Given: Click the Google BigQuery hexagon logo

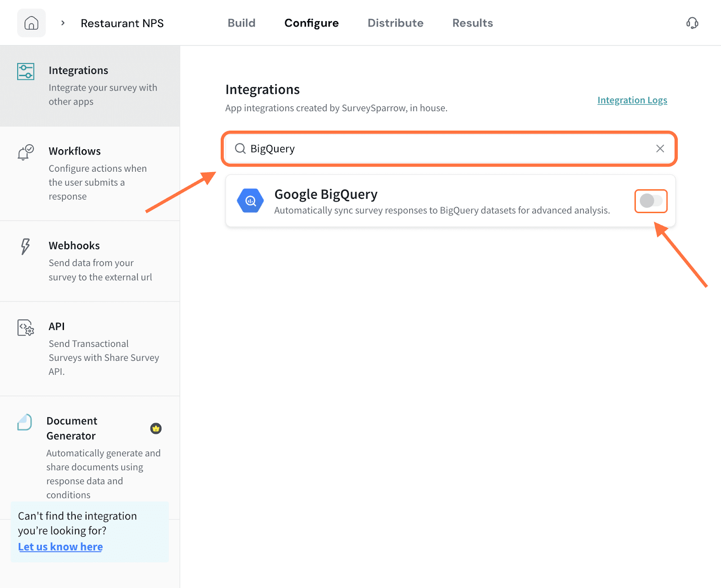Looking at the screenshot, I should tap(251, 201).
